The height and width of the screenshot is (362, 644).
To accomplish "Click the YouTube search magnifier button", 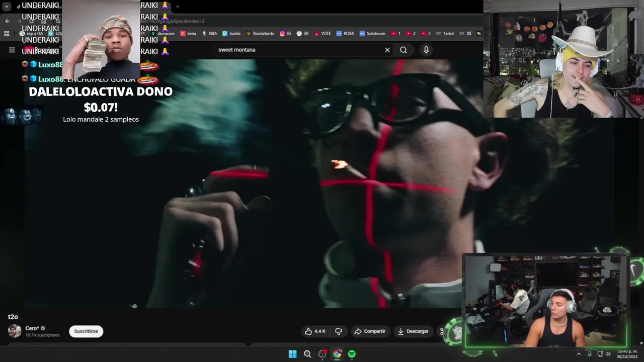I will tap(404, 50).
